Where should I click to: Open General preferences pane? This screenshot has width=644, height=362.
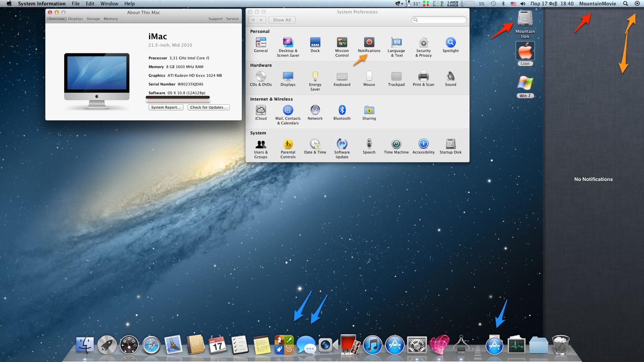[x=260, y=45]
